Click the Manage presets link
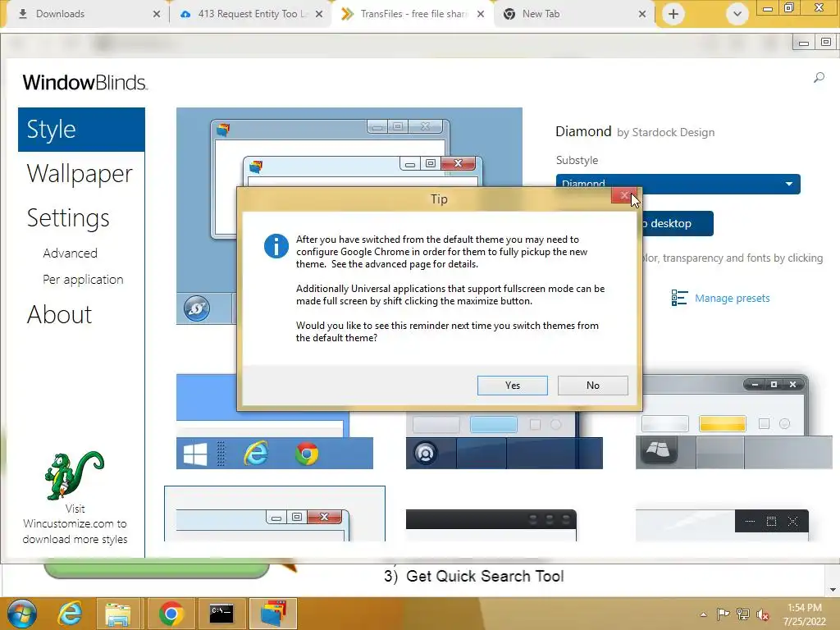The width and height of the screenshot is (840, 630). coord(732,299)
